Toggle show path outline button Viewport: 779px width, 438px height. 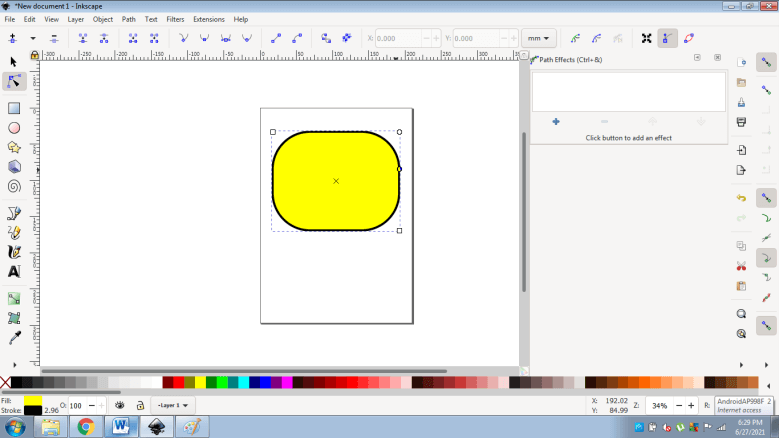coord(689,38)
